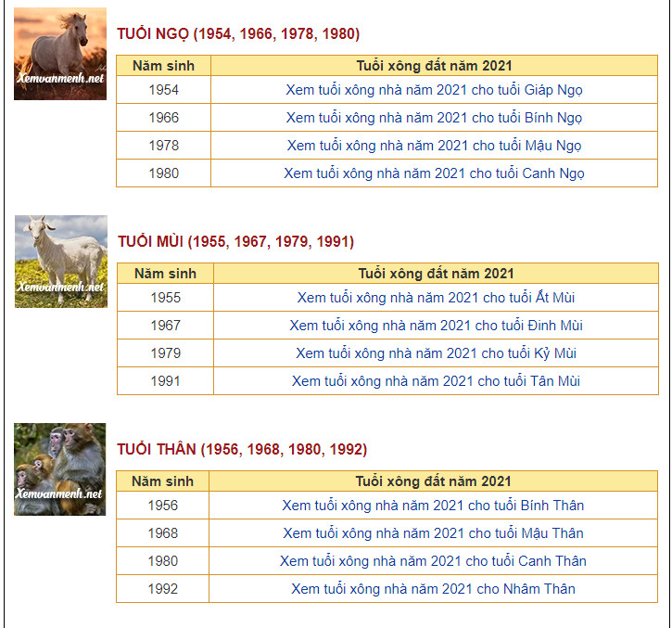This screenshot has width=672, height=628.
Task: Click the TUỔI NGỌ section heading
Action: pos(238,34)
